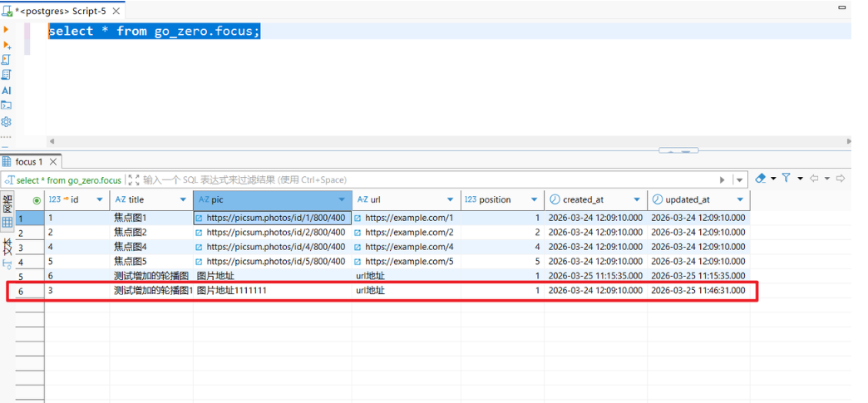Expand the navigation history dropdown between the arrows
Viewport: 868px width, 403px height.
click(827, 179)
